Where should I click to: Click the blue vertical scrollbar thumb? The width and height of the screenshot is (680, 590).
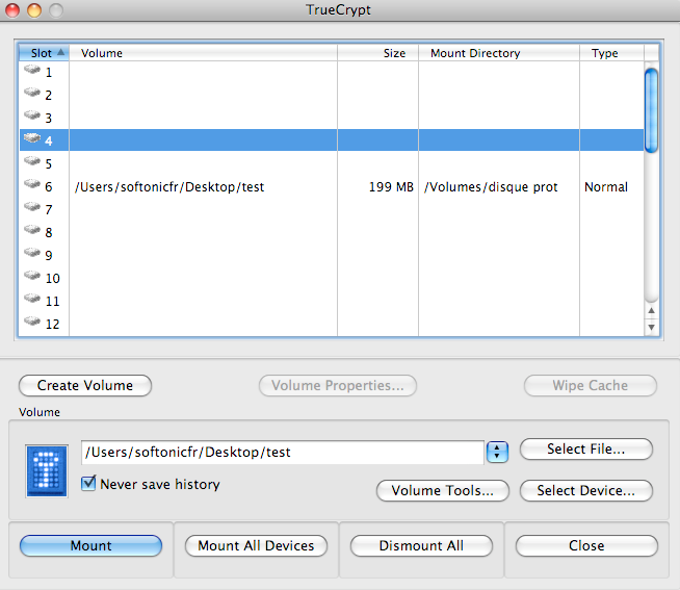point(651,111)
